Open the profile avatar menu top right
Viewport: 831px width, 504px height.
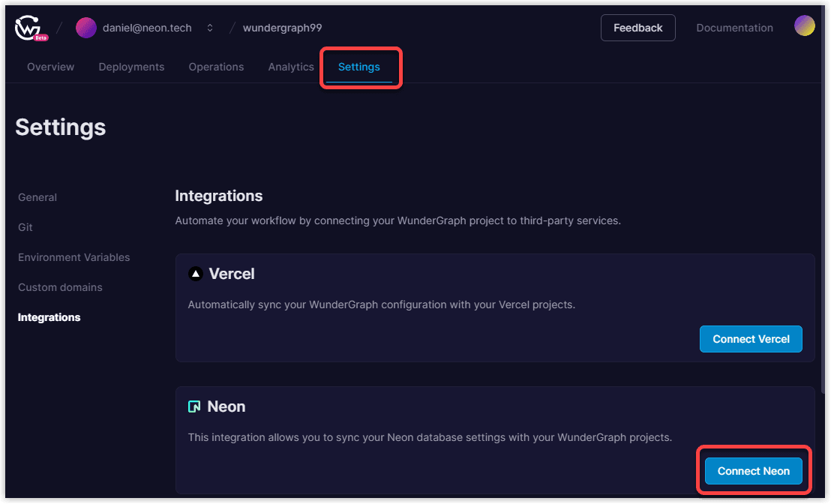[805, 25]
